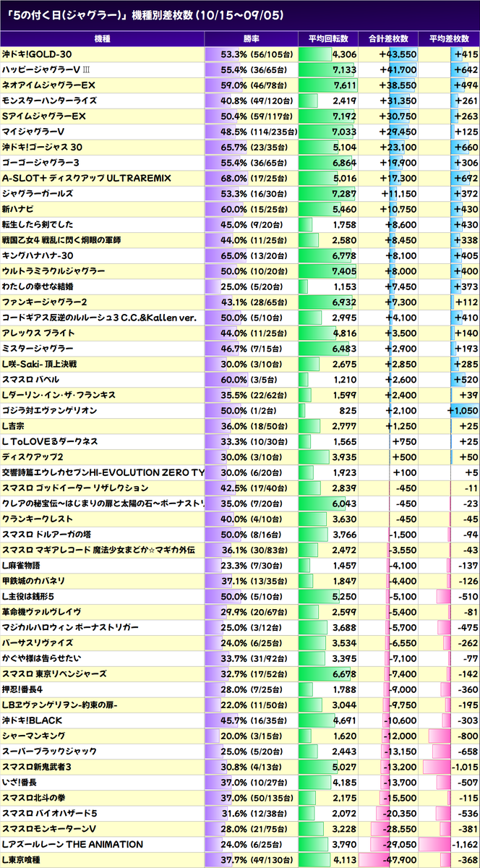Click 革命機ヴァルヴレイヴ machine name
480x868 pixels.
point(40,611)
